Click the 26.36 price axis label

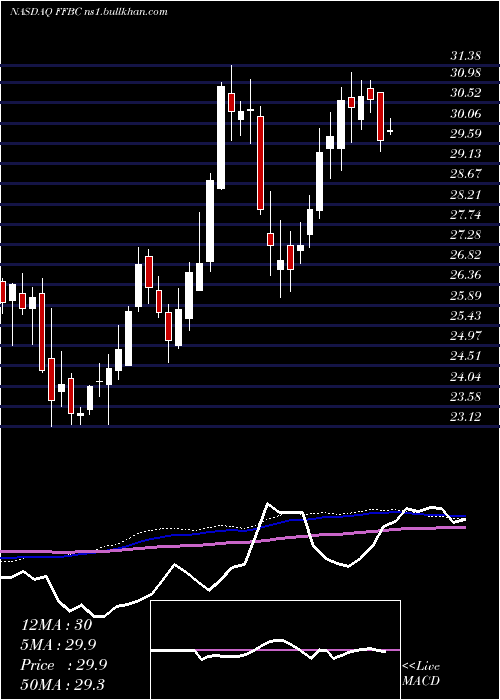tap(466, 275)
